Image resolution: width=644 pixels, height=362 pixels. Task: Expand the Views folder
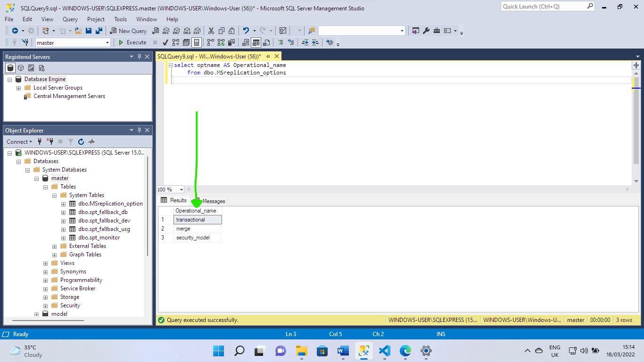click(45, 263)
